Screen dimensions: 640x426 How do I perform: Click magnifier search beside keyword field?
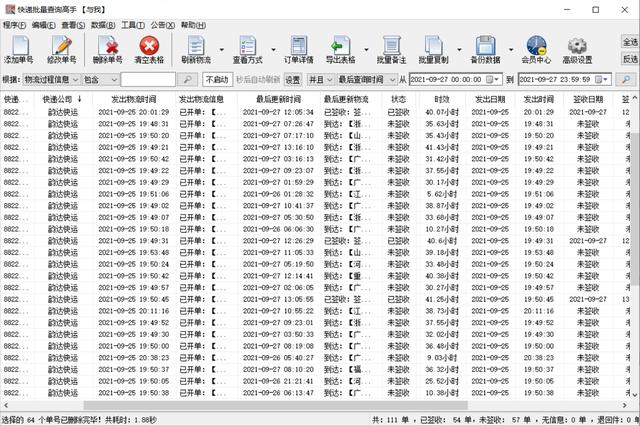[188, 79]
